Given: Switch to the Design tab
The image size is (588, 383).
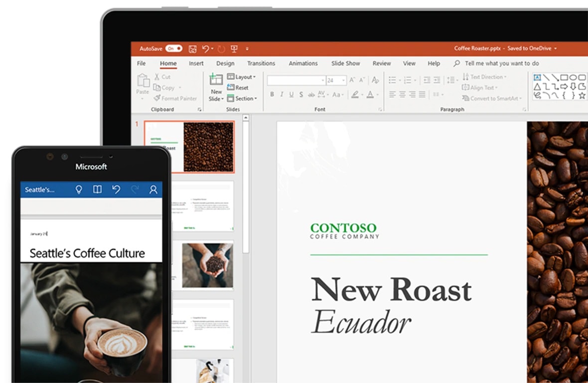Looking at the screenshot, I should [225, 63].
